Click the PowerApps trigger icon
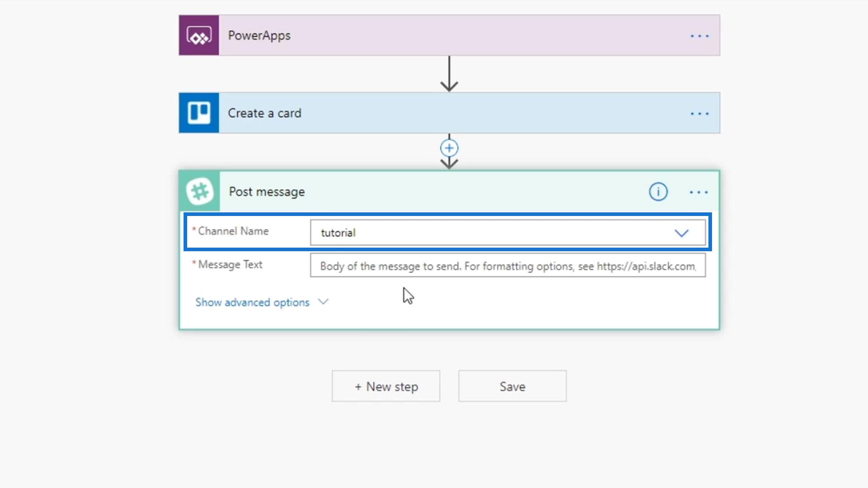868x488 pixels. coord(199,36)
